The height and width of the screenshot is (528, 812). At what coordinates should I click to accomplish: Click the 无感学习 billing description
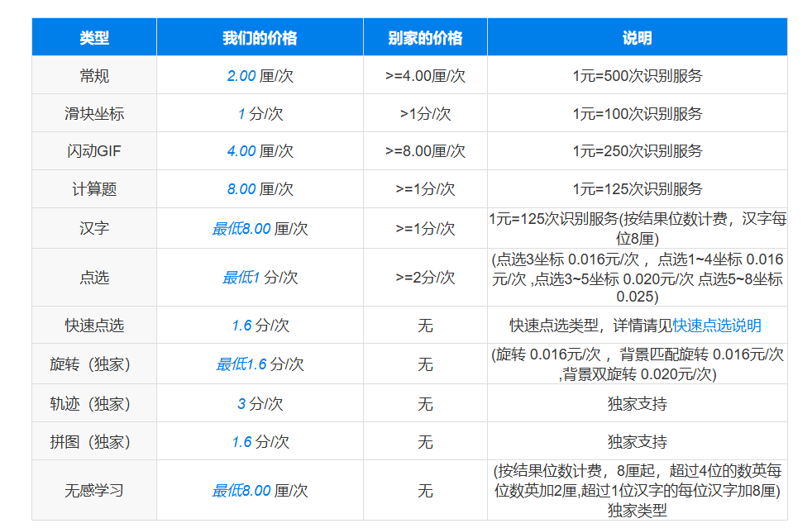[x=637, y=490]
